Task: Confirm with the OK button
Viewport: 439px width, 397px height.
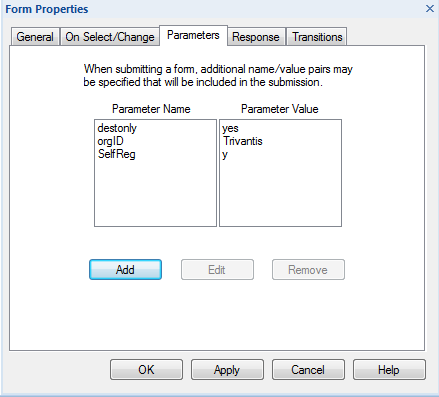Action: (x=146, y=369)
